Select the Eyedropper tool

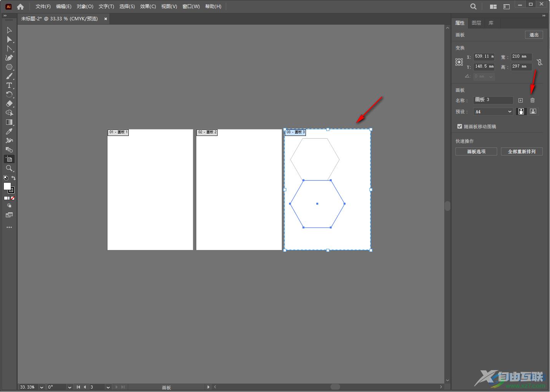tap(9, 131)
